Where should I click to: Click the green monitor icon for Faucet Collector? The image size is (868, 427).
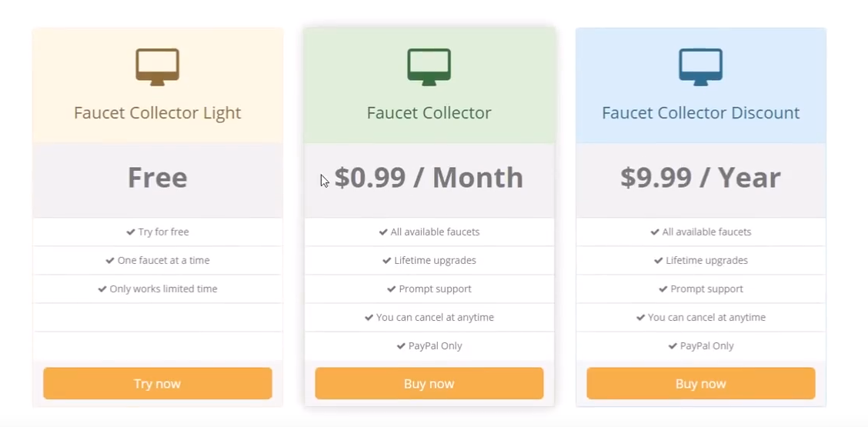tap(429, 67)
